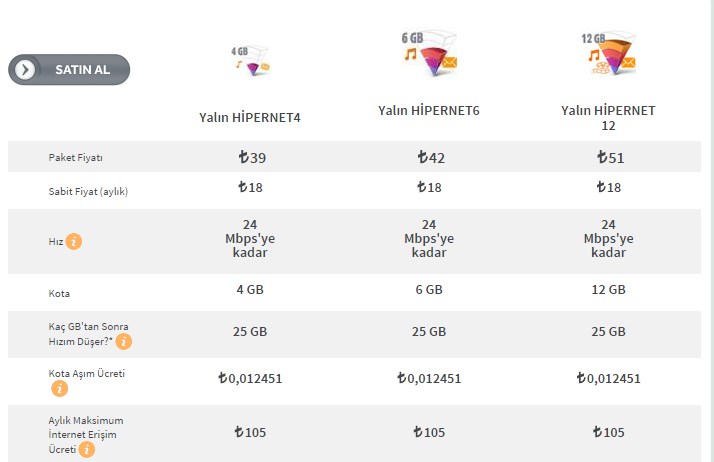Click the Paket Fiyatı row label
Image resolution: width=714 pixels, height=462 pixels.
[x=76, y=158]
